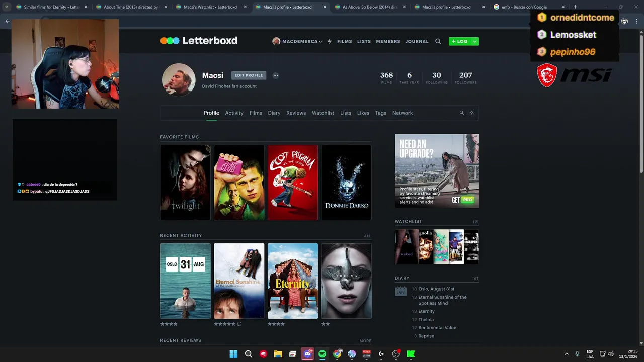Click the volume speaker tray icon
The image size is (644, 362).
pos(611,354)
